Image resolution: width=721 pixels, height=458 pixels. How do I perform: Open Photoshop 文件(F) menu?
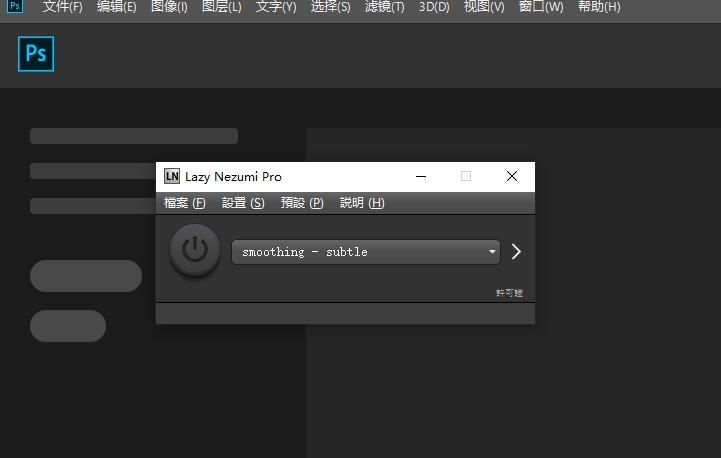(x=63, y=7)
